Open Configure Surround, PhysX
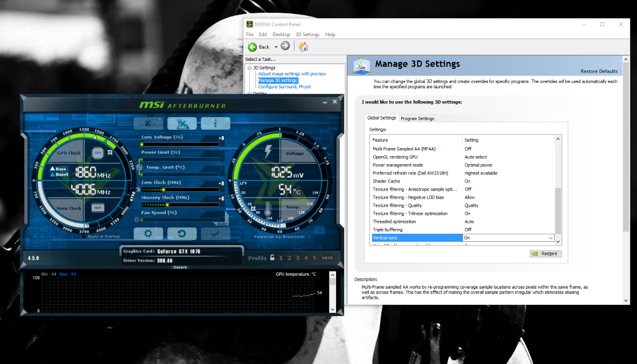The image size is (637, 364). point(284,87)
